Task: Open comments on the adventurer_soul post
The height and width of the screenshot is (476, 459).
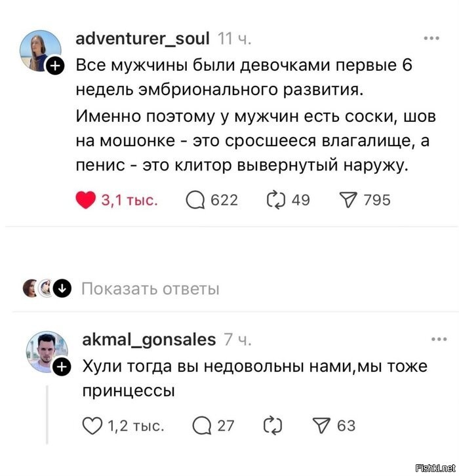Action: click(x=195, y=200)
